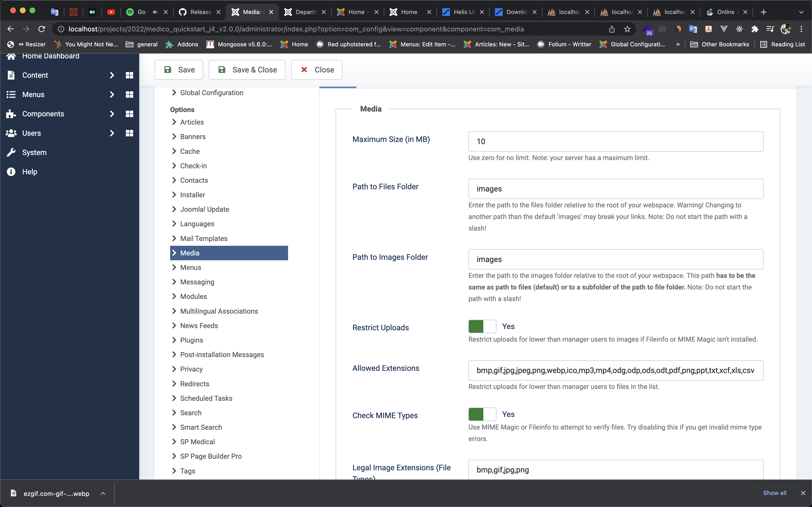The image size is (812, 507).
Task: Click the Save disk icon in the toolbar
Action: [x=168, y=70]
